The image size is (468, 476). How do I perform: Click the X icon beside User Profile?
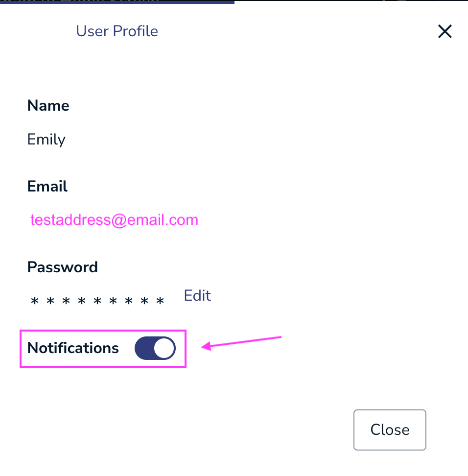click(445, 32)
